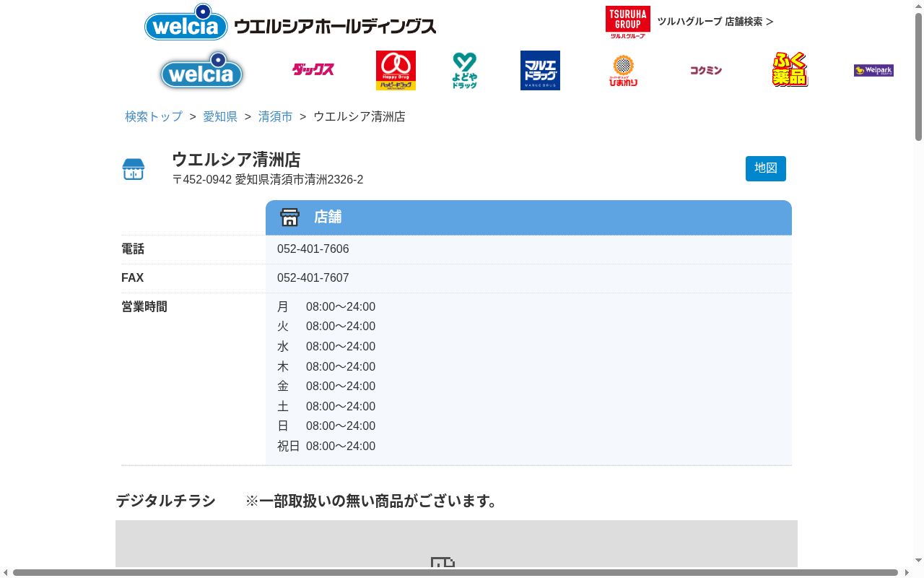Choose the マルエドラッグ brand logo
Screen dimensions: 924x578
coord(540,70)
